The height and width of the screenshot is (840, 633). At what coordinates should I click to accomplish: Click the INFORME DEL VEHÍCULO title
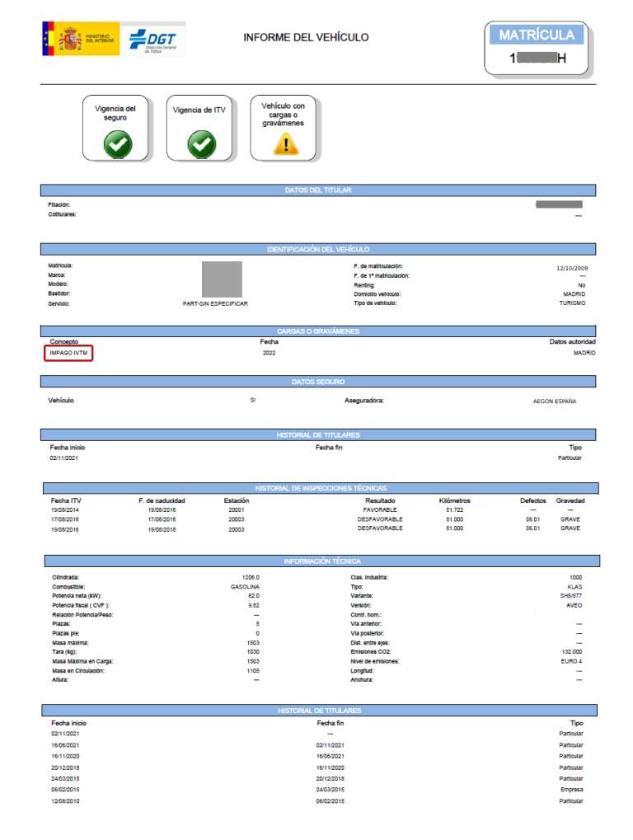click(x=306, y=37)
